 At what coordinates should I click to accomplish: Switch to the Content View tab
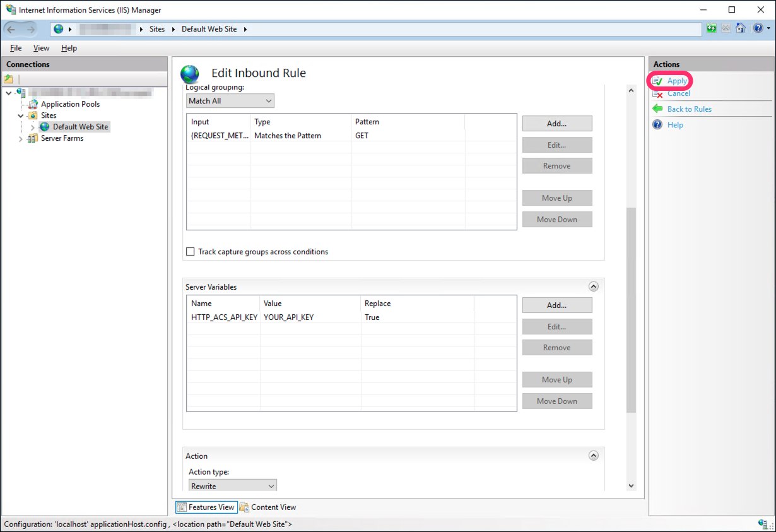(267, 507)
